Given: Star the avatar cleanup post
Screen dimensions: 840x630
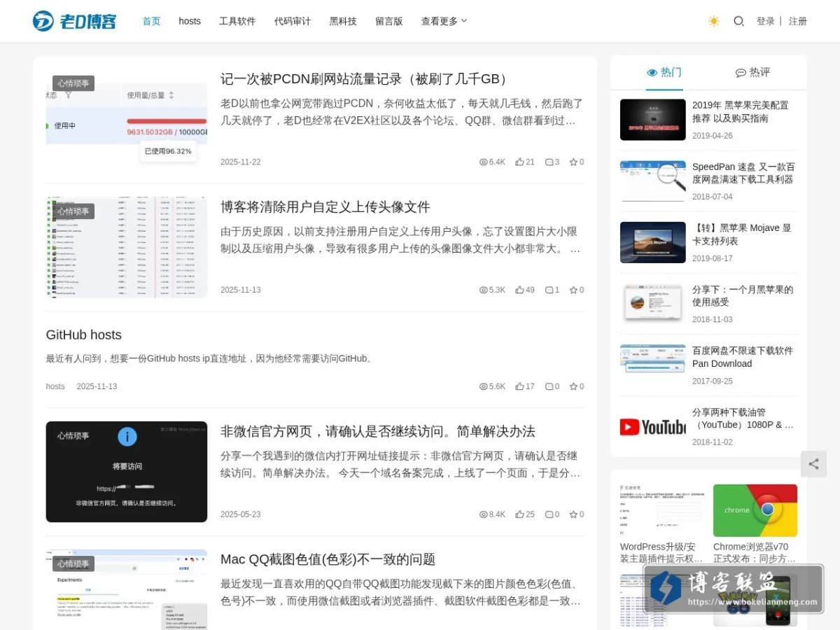Looking at the screenshot, I should click(573, 290).
